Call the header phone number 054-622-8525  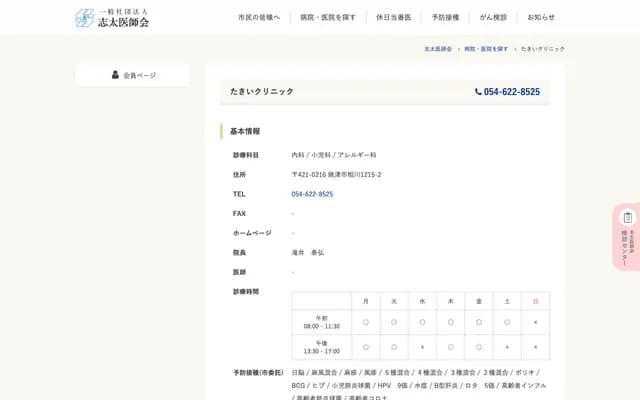512,92
